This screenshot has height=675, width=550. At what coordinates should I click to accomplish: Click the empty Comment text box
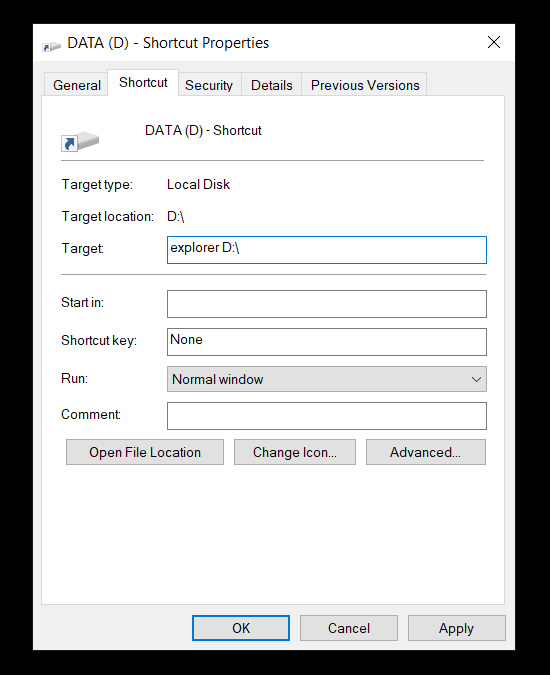click(x=327, y=416)
